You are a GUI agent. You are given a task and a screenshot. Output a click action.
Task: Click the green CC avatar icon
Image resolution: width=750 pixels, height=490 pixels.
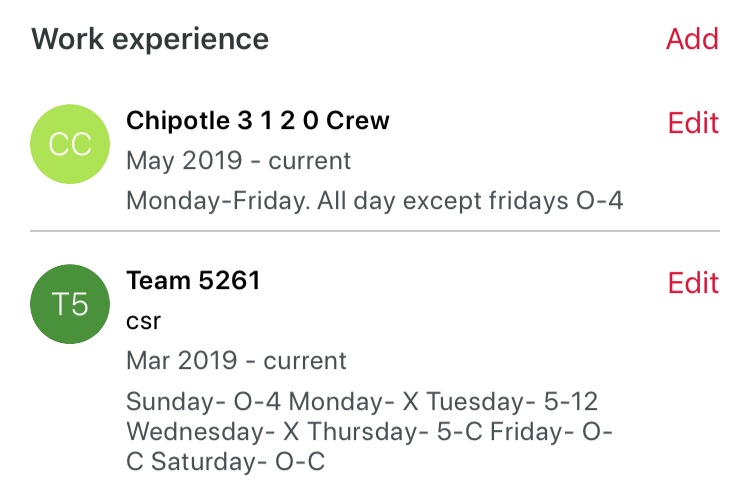70,144
